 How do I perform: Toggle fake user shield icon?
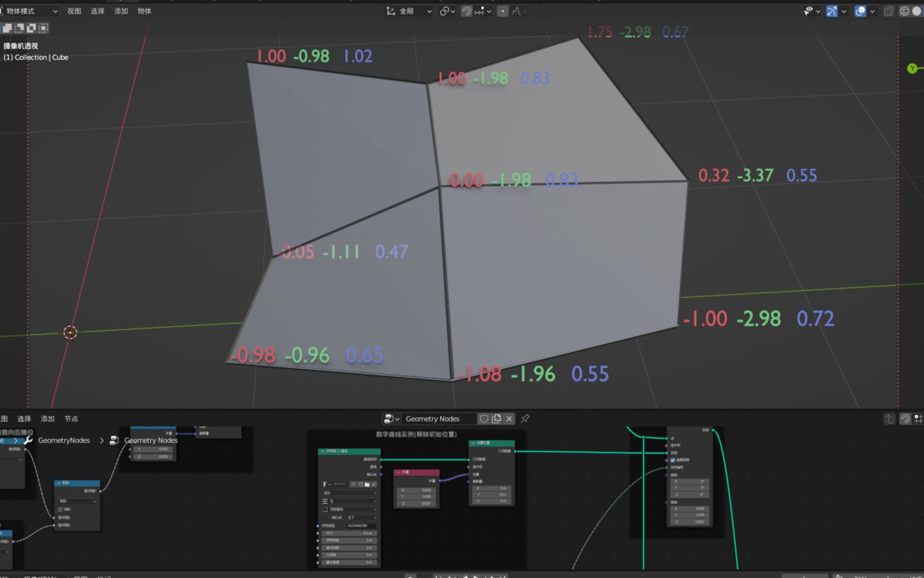[484, 418]
